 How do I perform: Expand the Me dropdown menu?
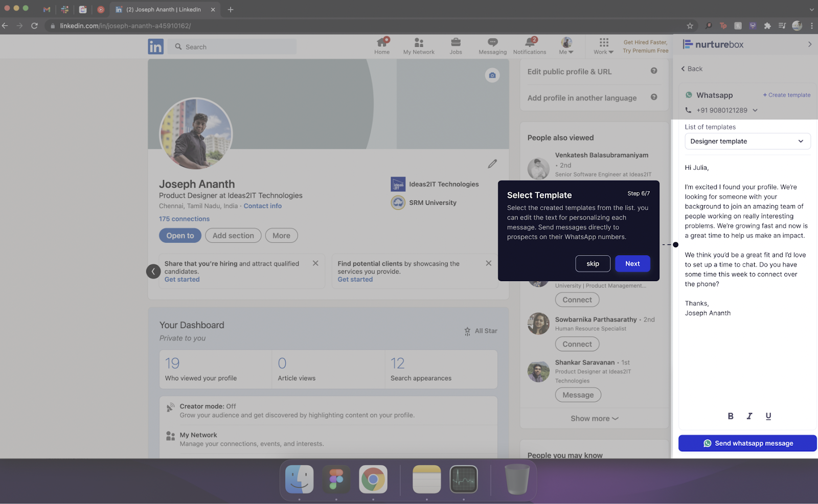tap(566, 45)
